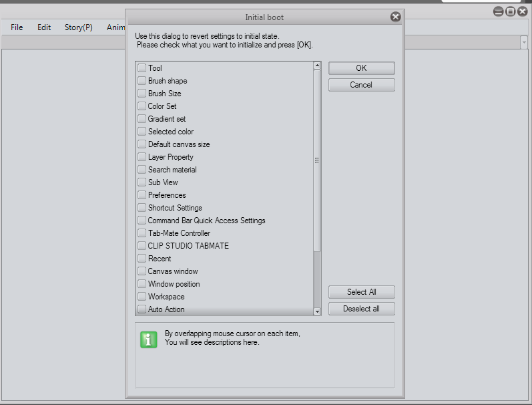Viewport: 532px width, 405px height.
Task: Enable the Preferences checkbox
Action: (x=142, y=195)
